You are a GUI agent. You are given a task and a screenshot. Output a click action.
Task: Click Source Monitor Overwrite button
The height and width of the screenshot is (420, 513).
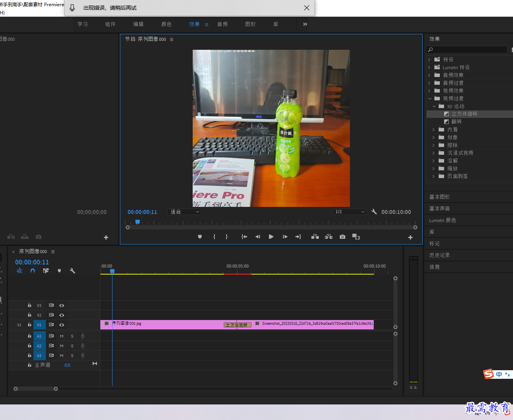[25, 237]
